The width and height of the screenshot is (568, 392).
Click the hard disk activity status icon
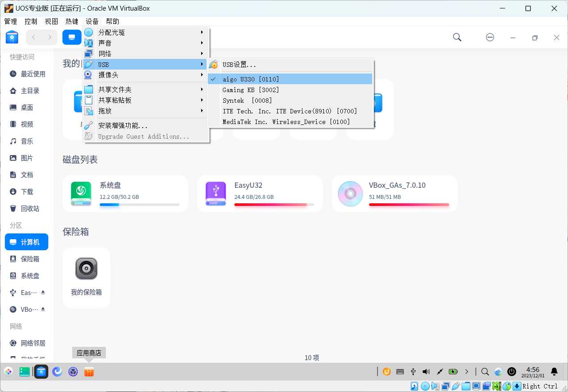pos(414,386)
